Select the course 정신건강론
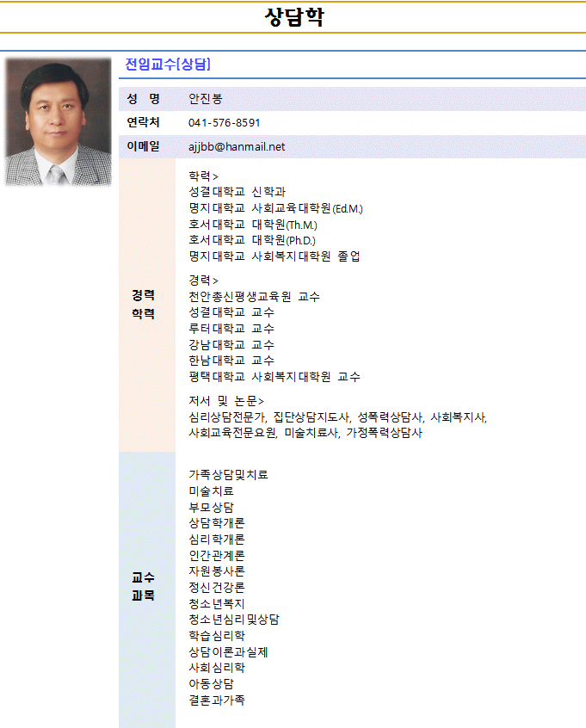586x728 pixels. pos(216,588)
